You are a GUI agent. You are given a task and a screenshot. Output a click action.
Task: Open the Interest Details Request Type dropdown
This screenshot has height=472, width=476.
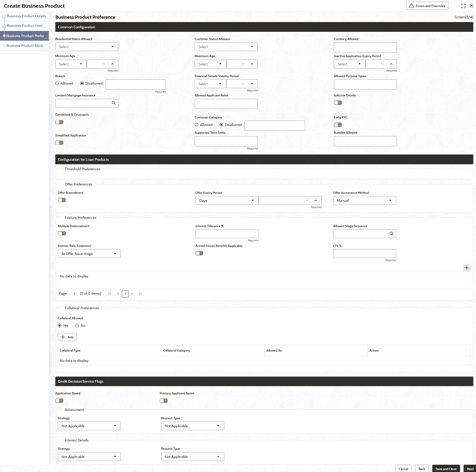[x=192, y=457]
